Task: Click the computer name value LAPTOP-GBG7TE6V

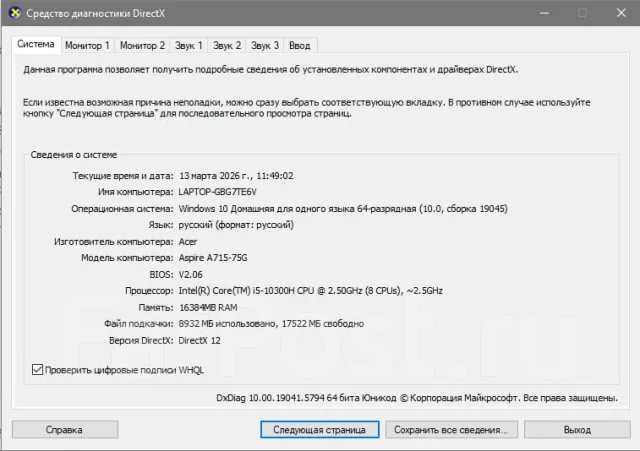Action: (x=218, y=192)
